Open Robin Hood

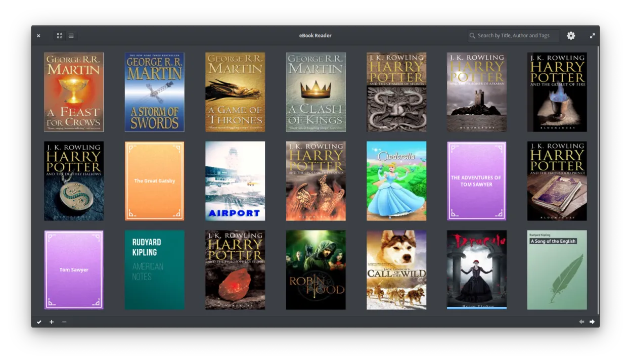pos(315,269)
